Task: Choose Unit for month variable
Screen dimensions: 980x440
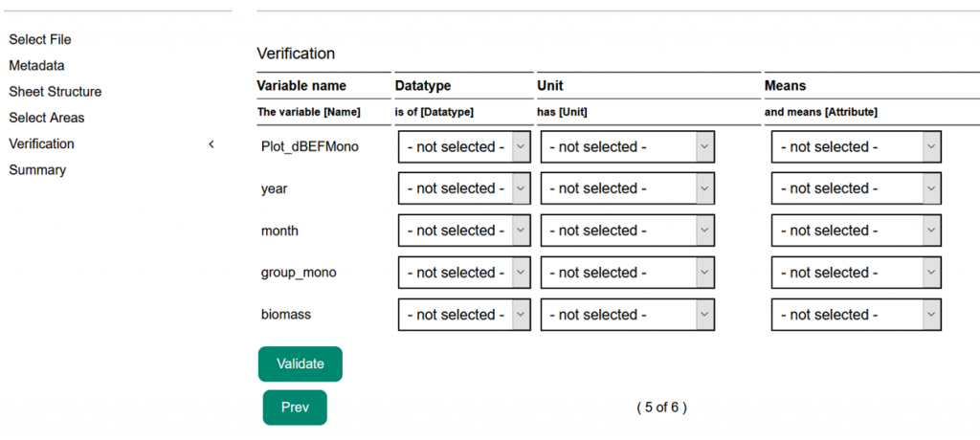Action: [628, 231]
